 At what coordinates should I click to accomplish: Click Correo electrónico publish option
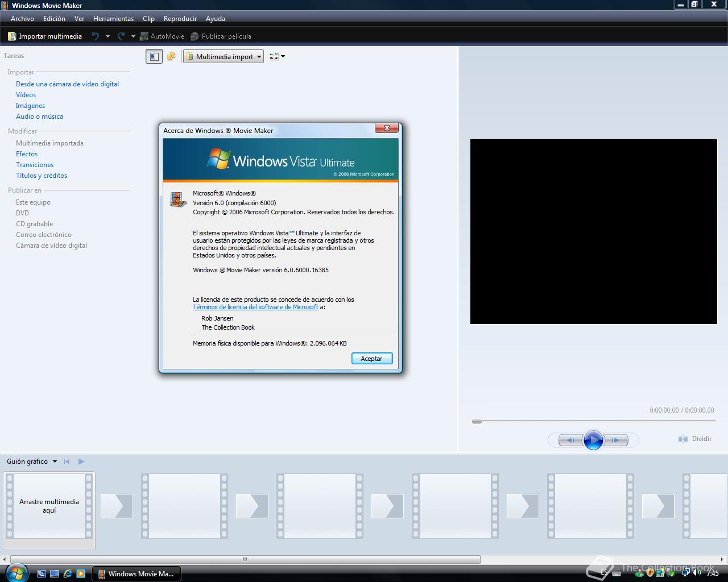coord(44,234)
